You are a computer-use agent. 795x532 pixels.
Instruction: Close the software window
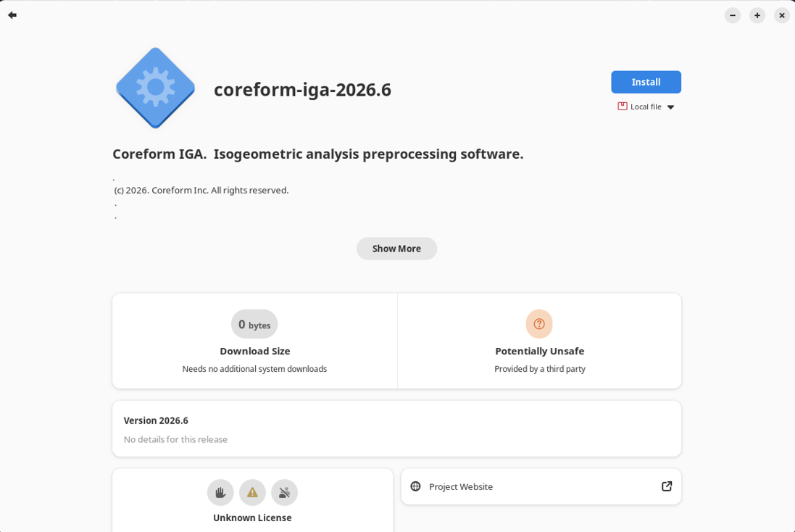782,15
